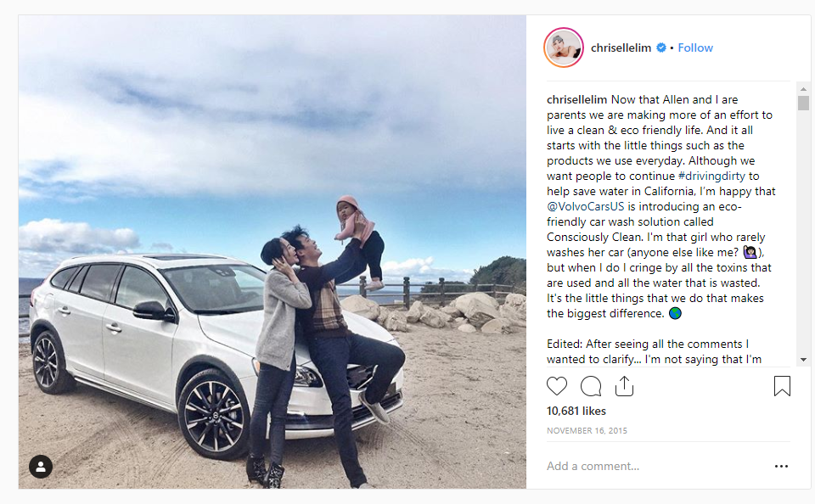Open the three-dot more options menu

click(x=781, y=466)
